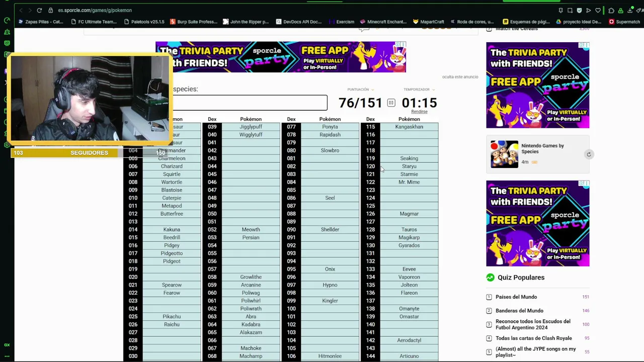This screenshot has height=362, width=644.
Task: Go back with the browser back arrow
Action: tap(20, 10)
